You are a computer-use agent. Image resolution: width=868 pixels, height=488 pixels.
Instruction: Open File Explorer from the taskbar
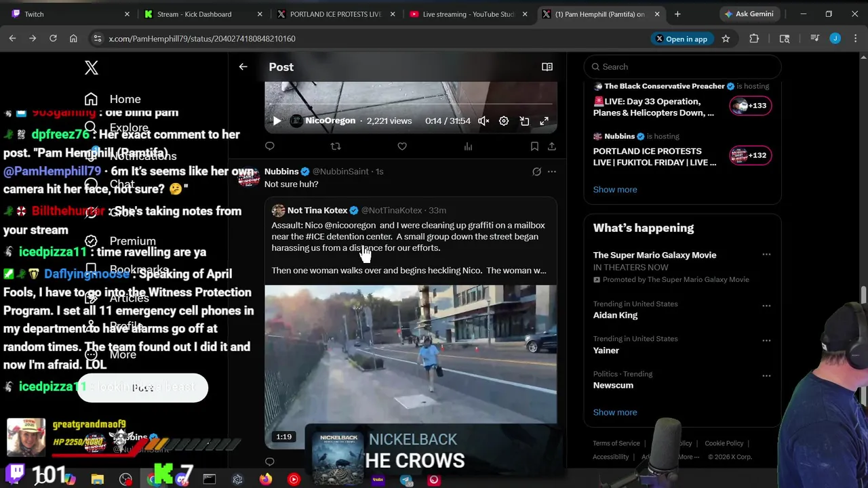(98, 480)
